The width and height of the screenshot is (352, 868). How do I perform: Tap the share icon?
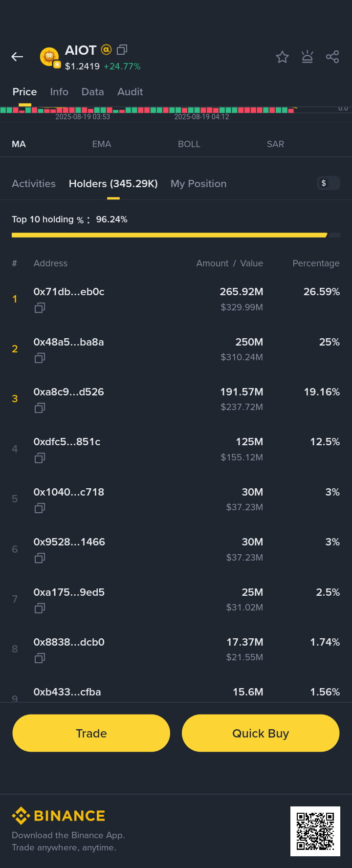point(332,57)
